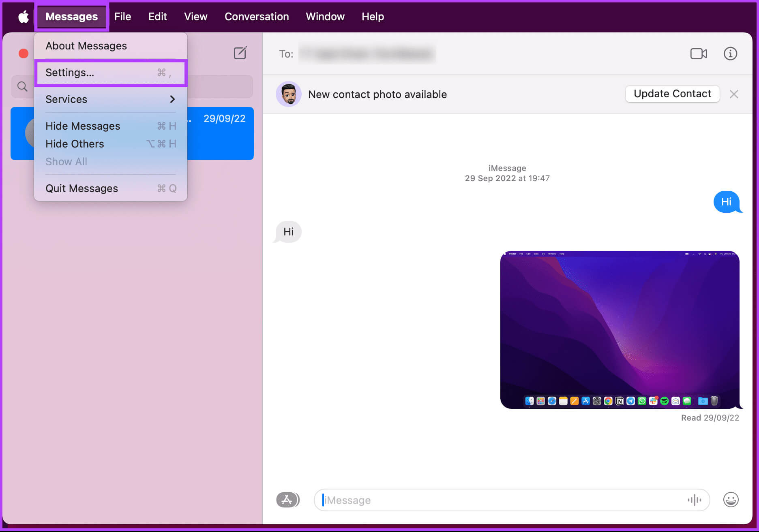Select About Messages
Image resolution: width=759 pixels, height=532 pixels.
click(111, 46)
